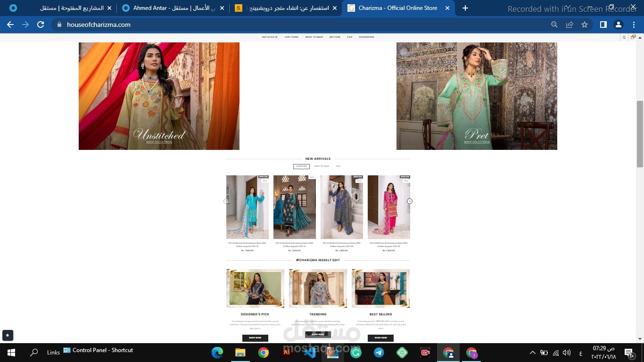Open Ready To Wear in the top site menu
The image size is (644, 362).
click(314, 37)
